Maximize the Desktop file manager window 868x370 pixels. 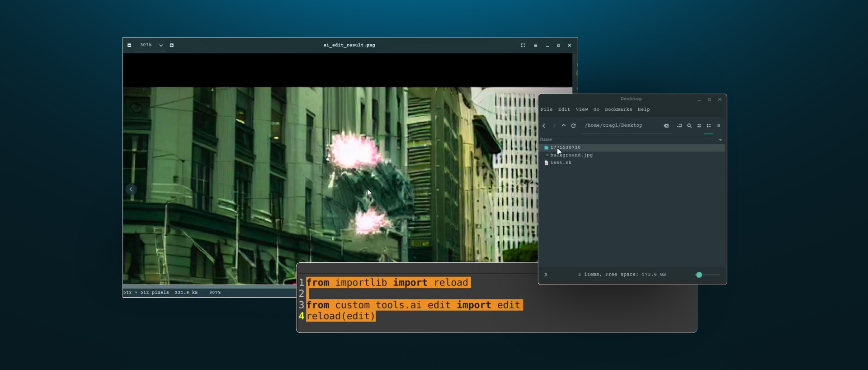709,100
